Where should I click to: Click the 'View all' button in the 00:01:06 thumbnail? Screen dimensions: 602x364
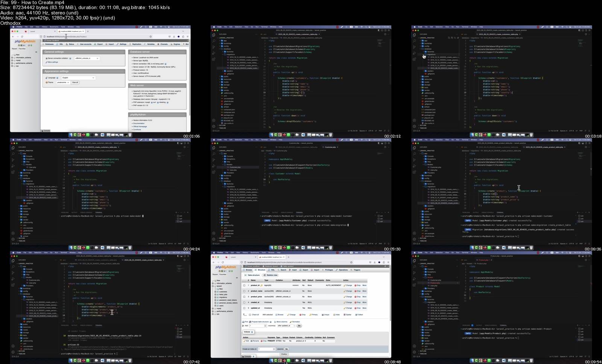[x=75, y=82]
